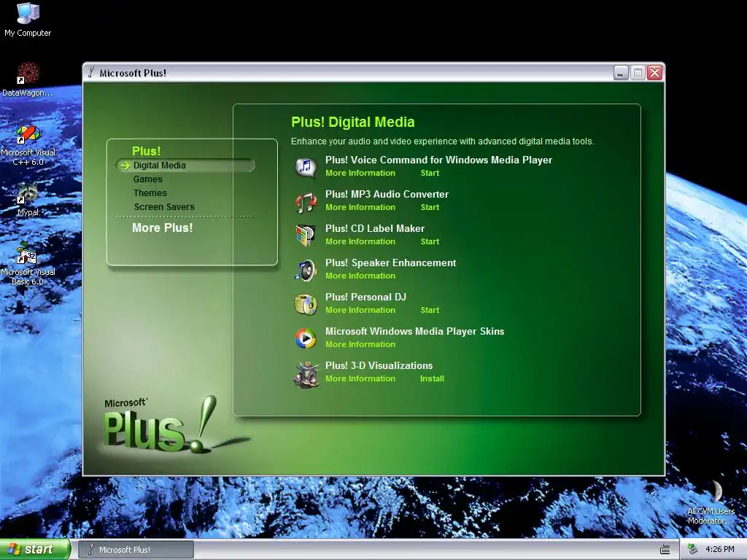Open the Digital Media section
The image size is (747, 560).
click(x=160, y=166)
